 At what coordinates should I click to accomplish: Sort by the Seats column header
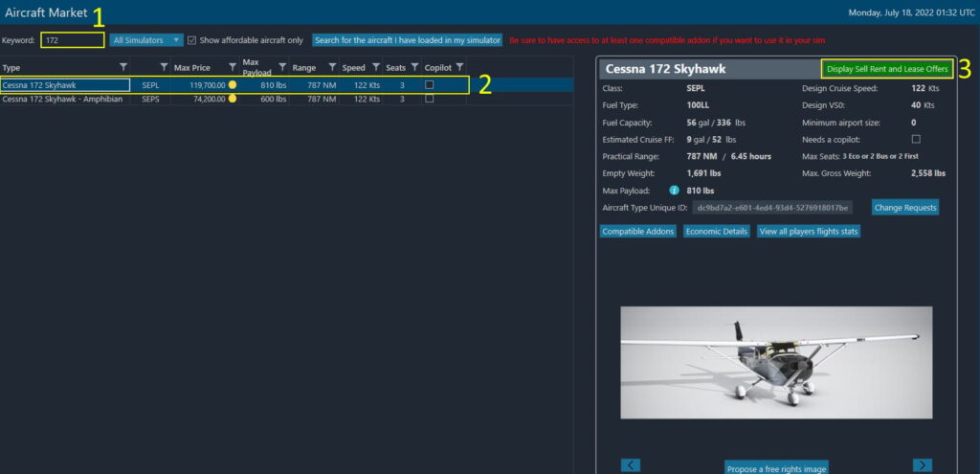click(395, 68)
